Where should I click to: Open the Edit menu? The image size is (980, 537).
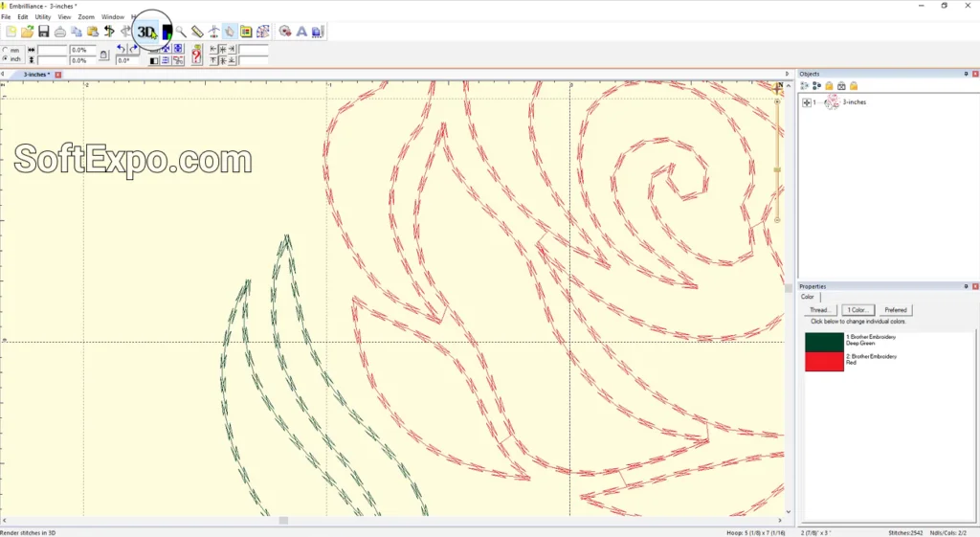tap(23, 17)
